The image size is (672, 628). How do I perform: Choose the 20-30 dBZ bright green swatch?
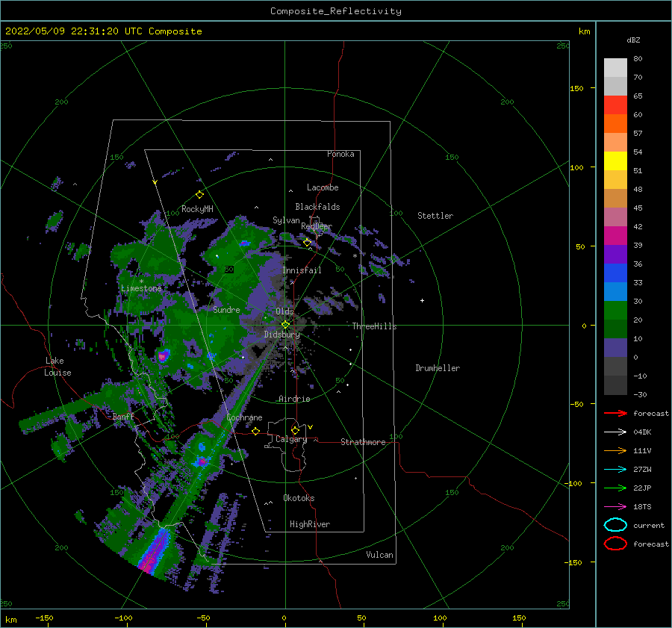pyautogui.click(x=615, y=311)
